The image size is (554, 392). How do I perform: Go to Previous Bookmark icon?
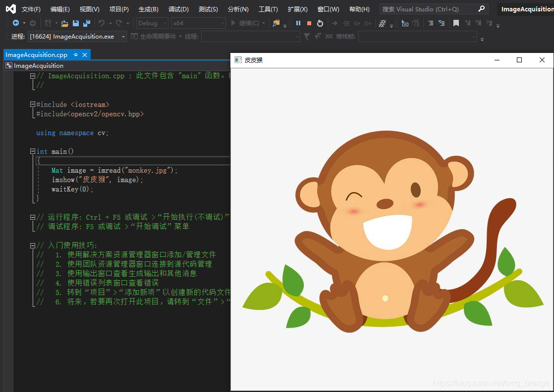click(x=467, y=23)
